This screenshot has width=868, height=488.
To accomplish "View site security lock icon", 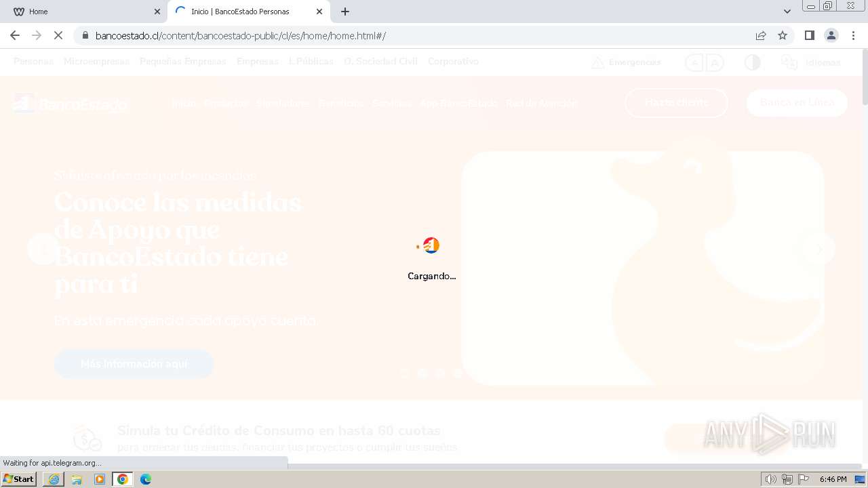I will 85,35.
